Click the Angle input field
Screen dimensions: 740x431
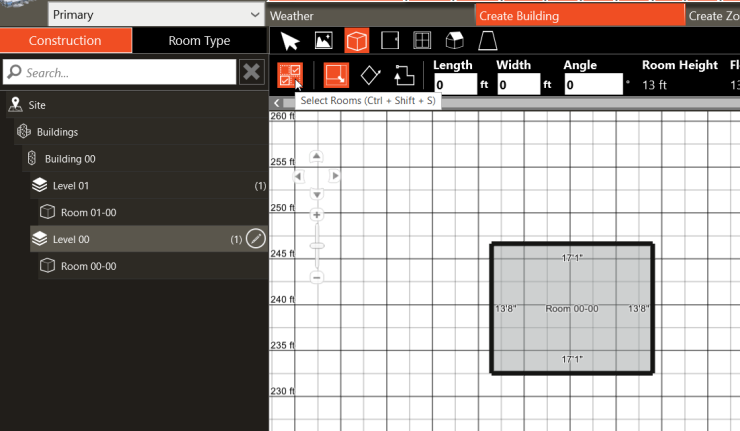594,85
